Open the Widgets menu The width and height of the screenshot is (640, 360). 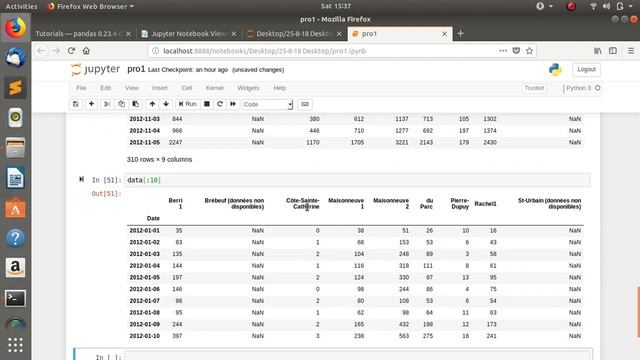pos(248,88)
